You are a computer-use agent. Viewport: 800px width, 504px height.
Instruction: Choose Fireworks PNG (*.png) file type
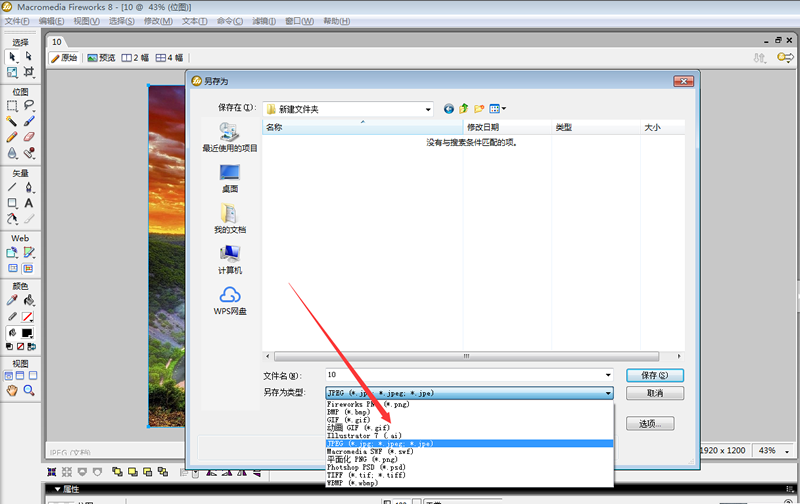(x=368, y=404)
